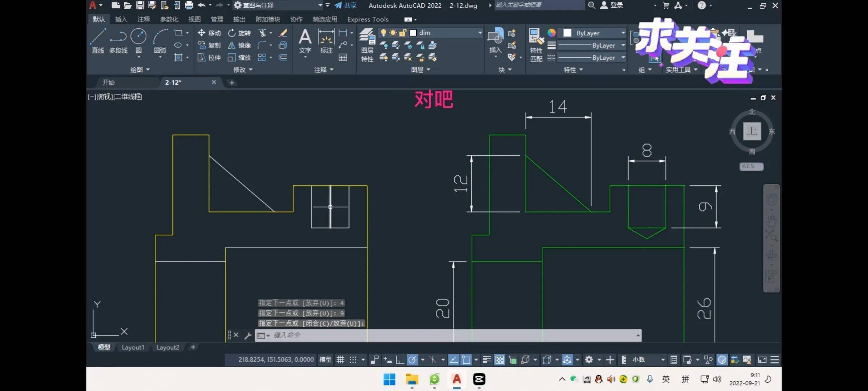Click the Scale (缩放) tool
This screenshot has height=391, width=868.
(x=239, y=58)
